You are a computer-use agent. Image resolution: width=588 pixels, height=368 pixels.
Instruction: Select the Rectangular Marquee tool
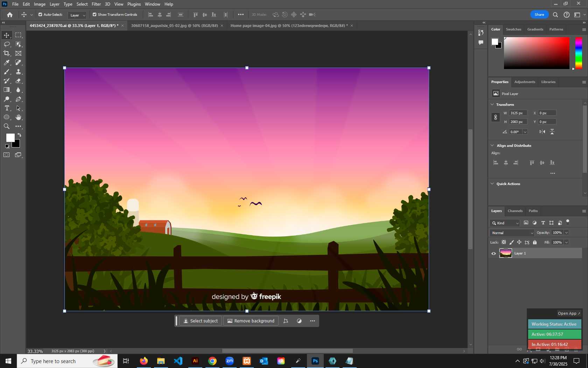click(x=18, y=35)
